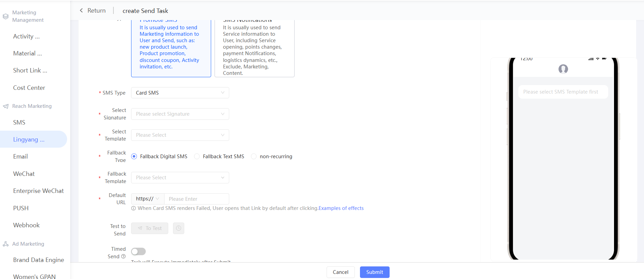644x279 pixels.
Task: Click 'Please select SMS Template first' preview bubble
Action: [x=563, y=92]
